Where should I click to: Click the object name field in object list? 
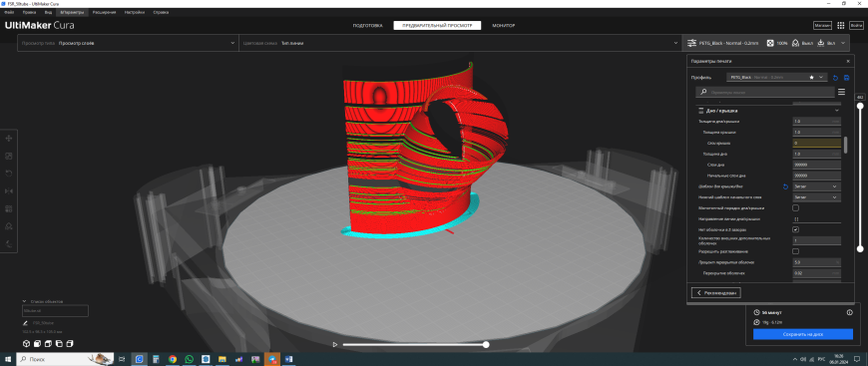click(x=55, y=311)
